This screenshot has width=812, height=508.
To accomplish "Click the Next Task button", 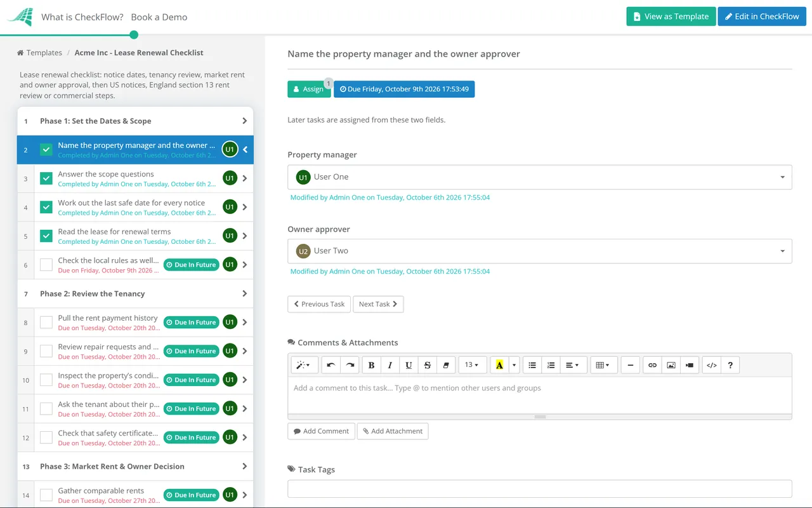I will click(x=378, y=304).
